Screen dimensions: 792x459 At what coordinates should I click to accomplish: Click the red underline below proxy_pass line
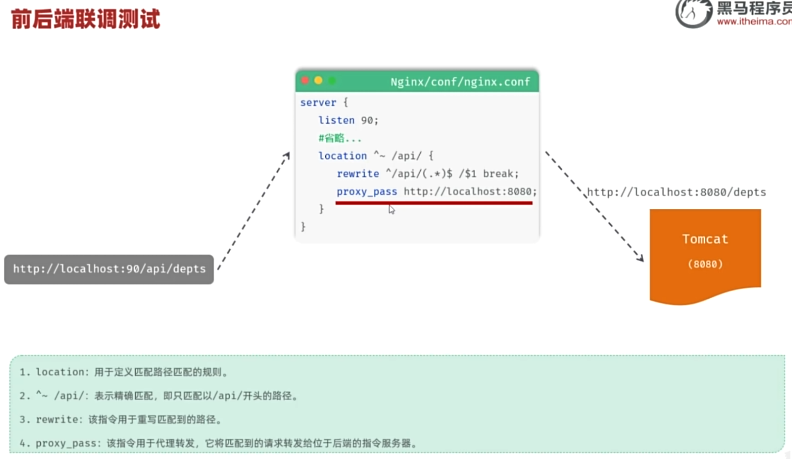click(434, 203)
